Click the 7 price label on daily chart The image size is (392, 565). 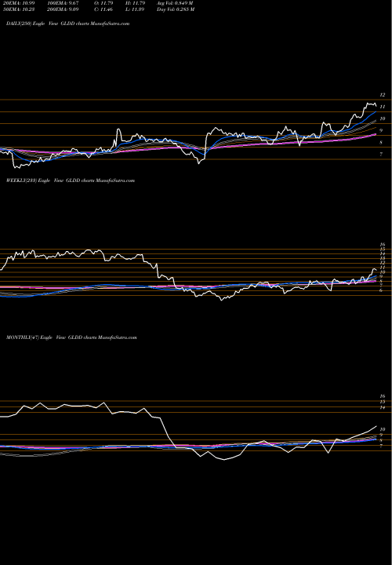[381, 155]
